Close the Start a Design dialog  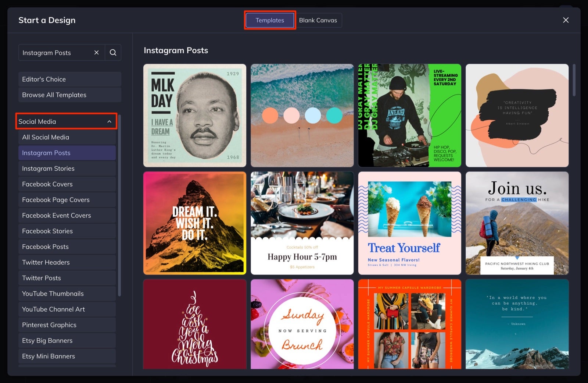pos(565,20)
